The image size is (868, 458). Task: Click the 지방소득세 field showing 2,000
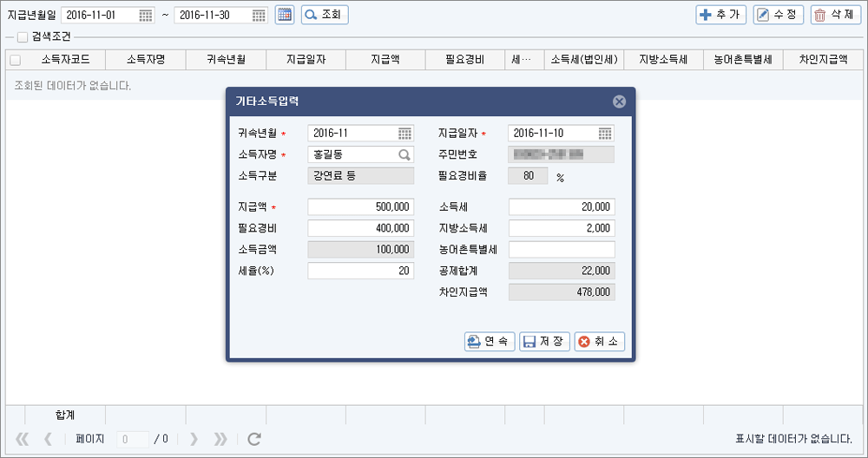point(562,228)
